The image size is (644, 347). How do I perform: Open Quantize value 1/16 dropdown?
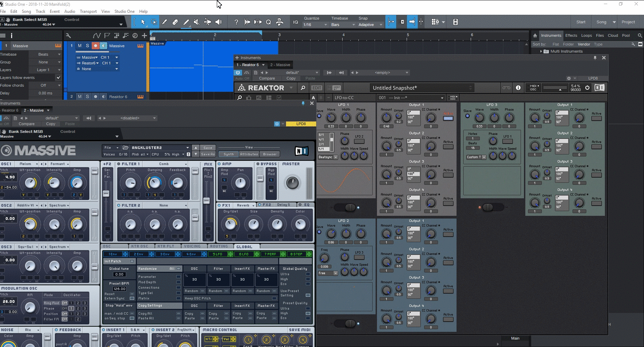[315, 25]
